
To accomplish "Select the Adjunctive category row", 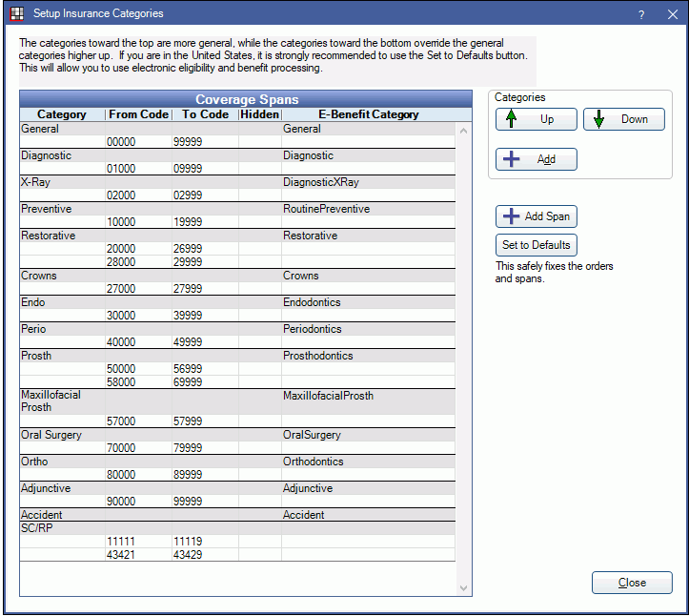I will (237, 488).
